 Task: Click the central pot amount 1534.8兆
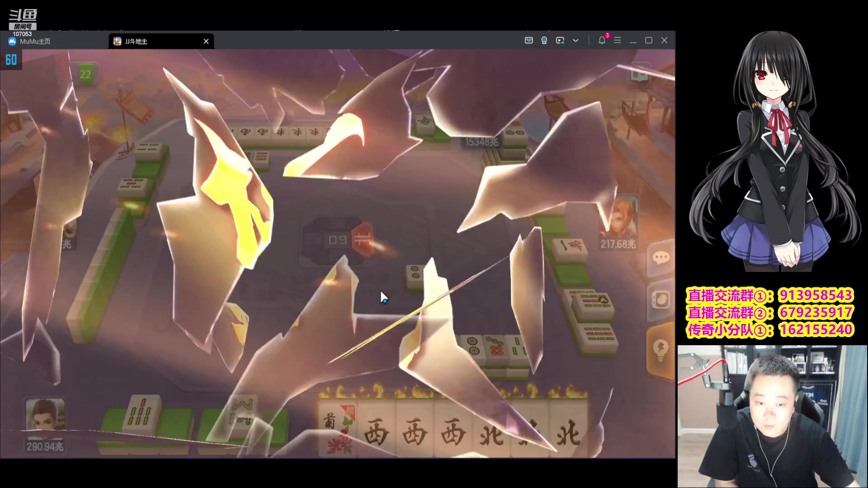481,142
